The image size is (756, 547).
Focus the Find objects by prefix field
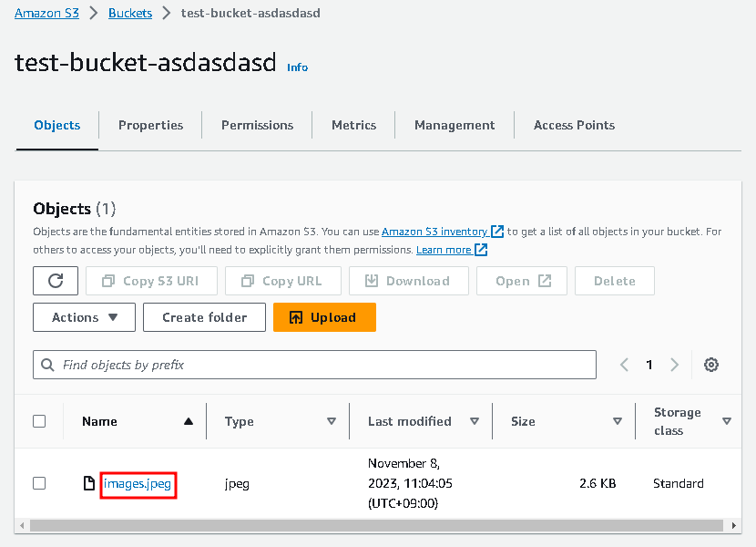click(314, 365)
